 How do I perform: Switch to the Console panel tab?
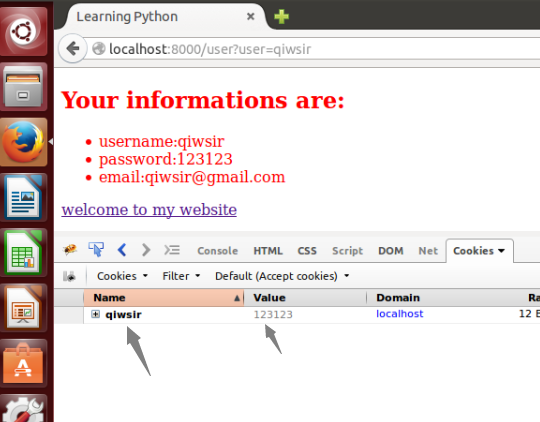coord(217,251)
